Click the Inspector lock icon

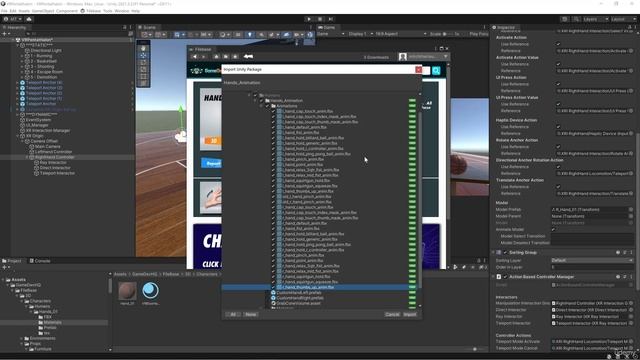629,27
